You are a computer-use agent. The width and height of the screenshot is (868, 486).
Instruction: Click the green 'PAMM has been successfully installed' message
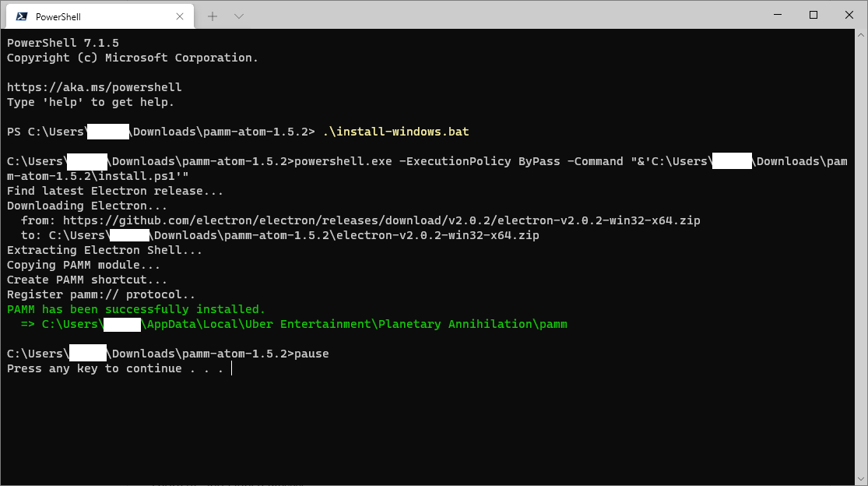(136, 309)
